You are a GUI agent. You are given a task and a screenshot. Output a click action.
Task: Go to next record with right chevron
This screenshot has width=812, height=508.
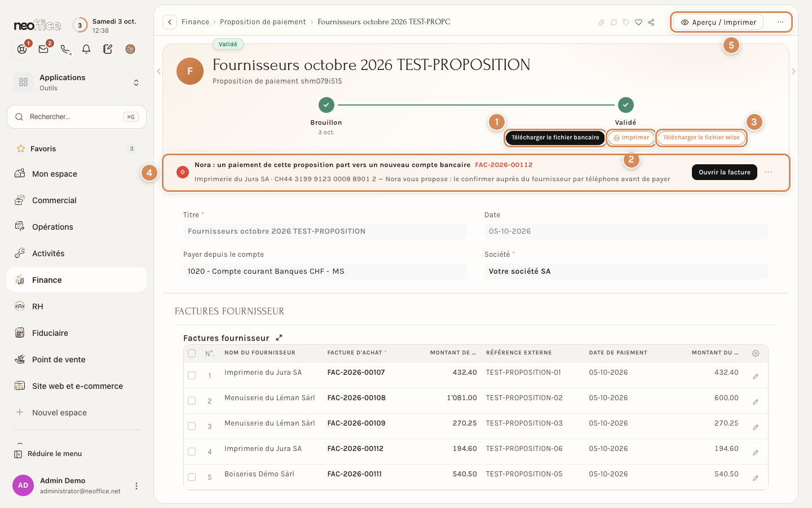click(793, 71)
